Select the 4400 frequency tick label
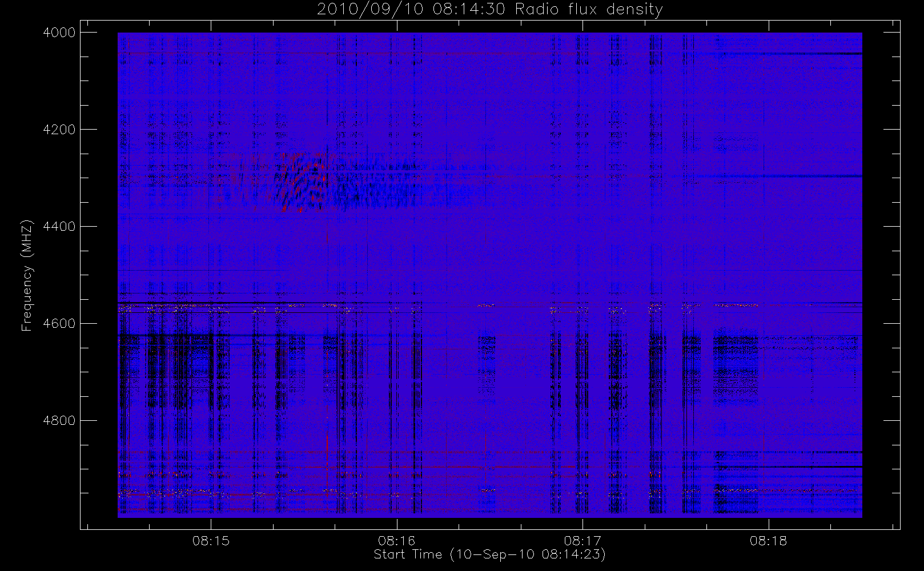 pyautogui.click(x=59, y=227)
